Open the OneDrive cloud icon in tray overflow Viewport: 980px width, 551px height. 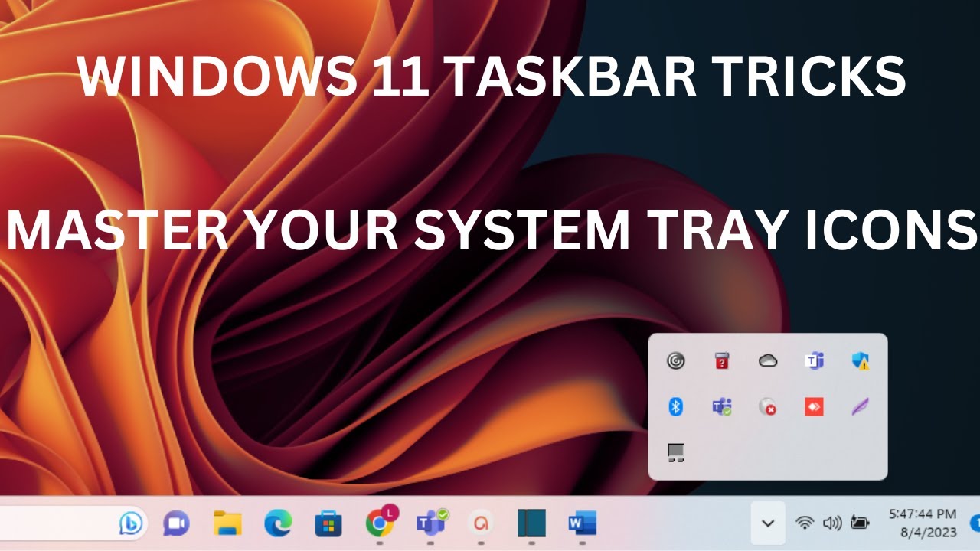768,360
